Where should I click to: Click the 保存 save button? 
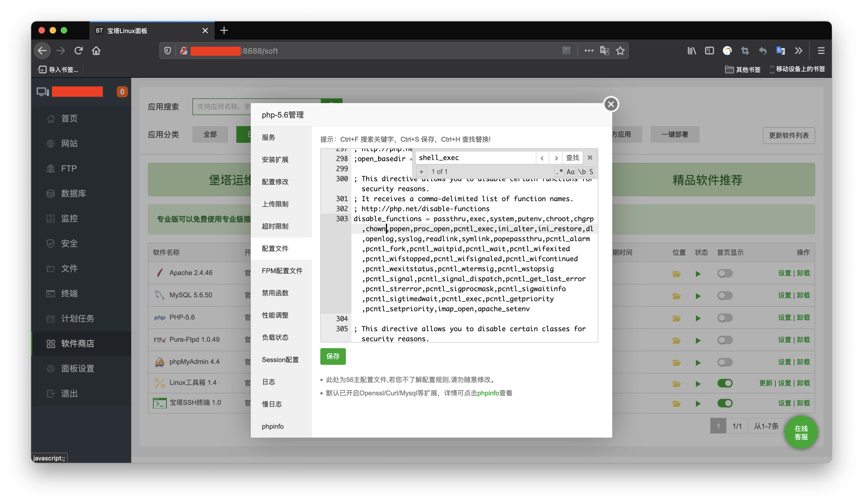tap(333, 356)
